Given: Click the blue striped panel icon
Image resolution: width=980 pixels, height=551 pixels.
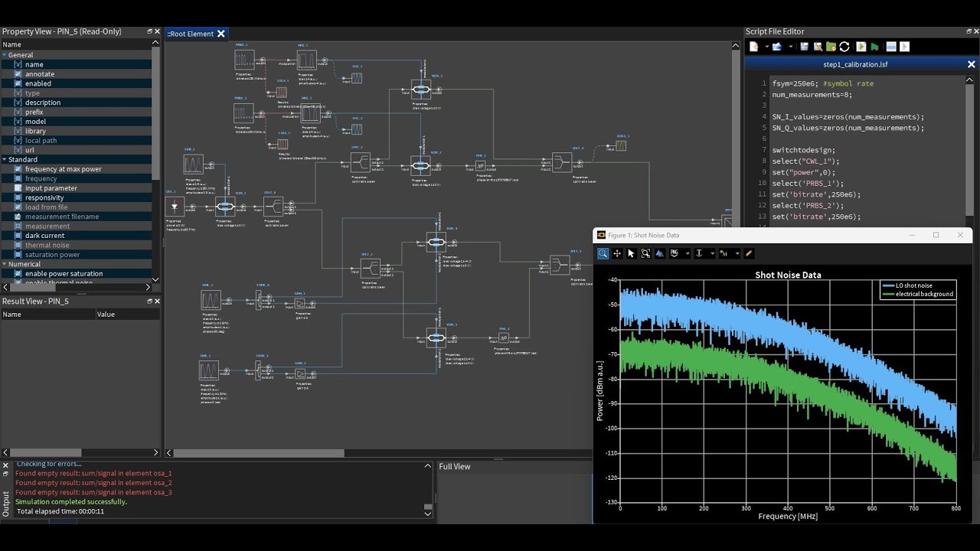Looking at the screenshot, I should [x=891, y=47].
